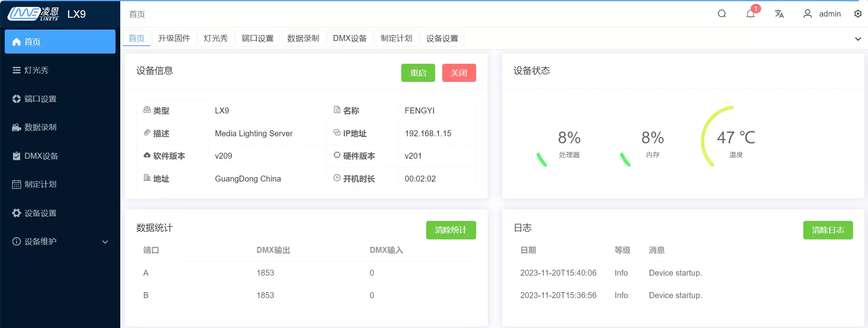Click 清除日志 button
Screen dimensions: 868x328
click(x=828, y=230)
